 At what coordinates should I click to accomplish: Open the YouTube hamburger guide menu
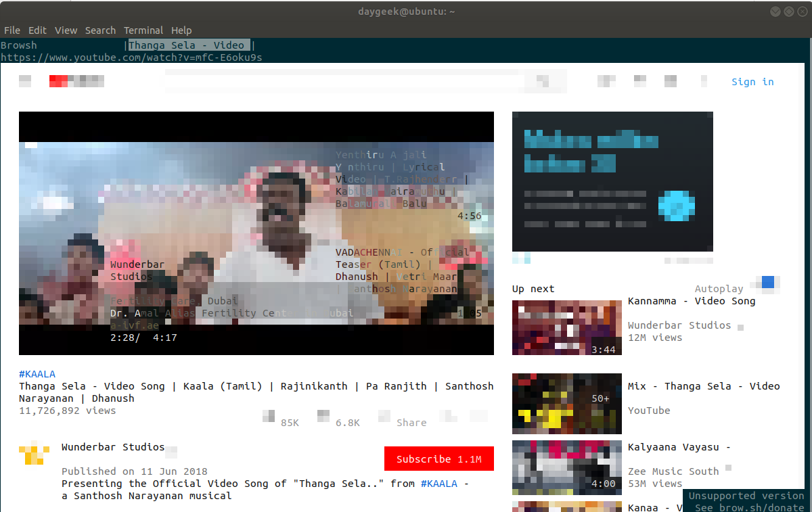click(25, 82)
